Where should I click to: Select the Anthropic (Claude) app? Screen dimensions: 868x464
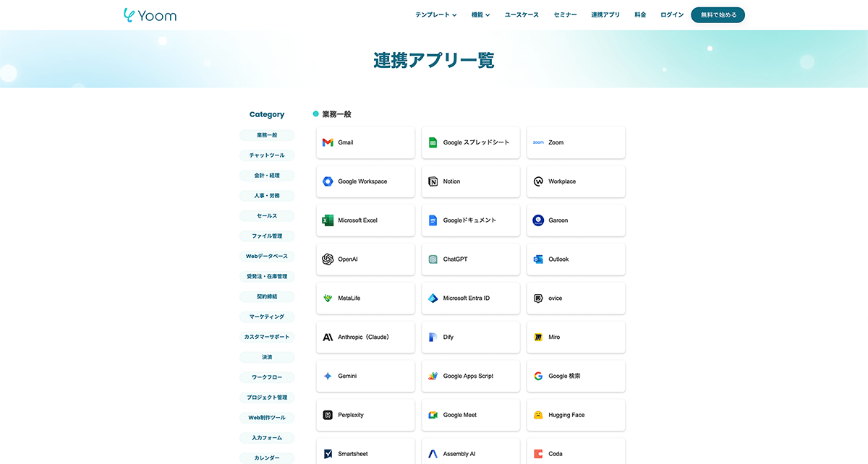tap(365, 337)
